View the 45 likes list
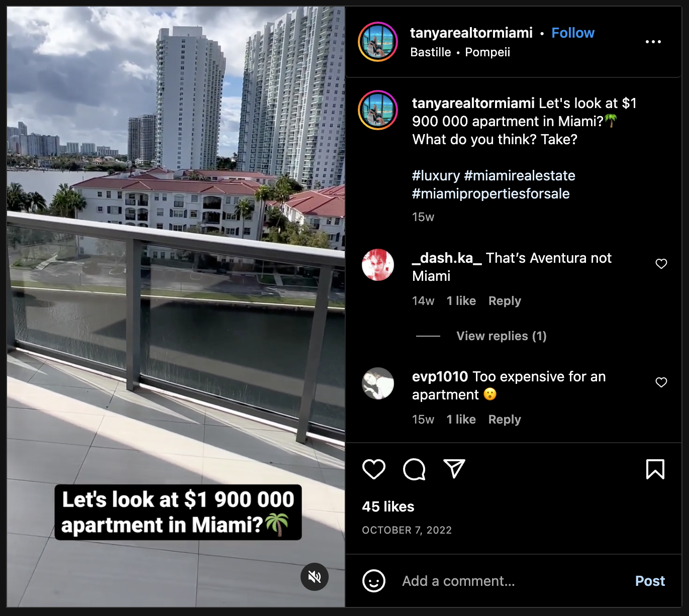 click(x=388, y=506)
